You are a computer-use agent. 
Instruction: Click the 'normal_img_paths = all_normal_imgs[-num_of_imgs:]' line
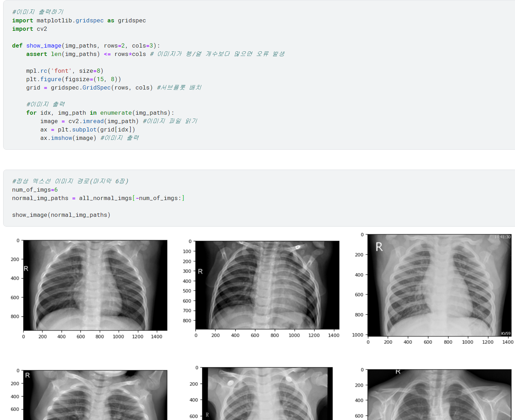pos(98,198)
